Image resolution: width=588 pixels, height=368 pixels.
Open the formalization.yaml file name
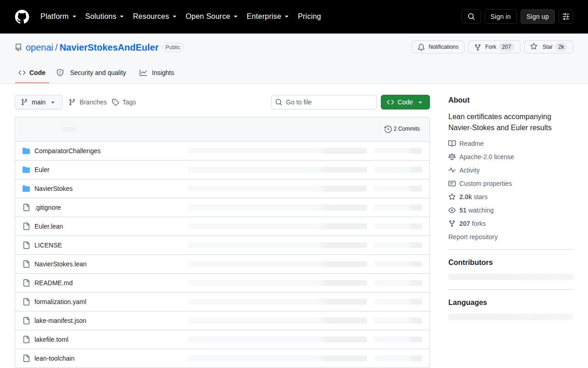coord(60,302)
